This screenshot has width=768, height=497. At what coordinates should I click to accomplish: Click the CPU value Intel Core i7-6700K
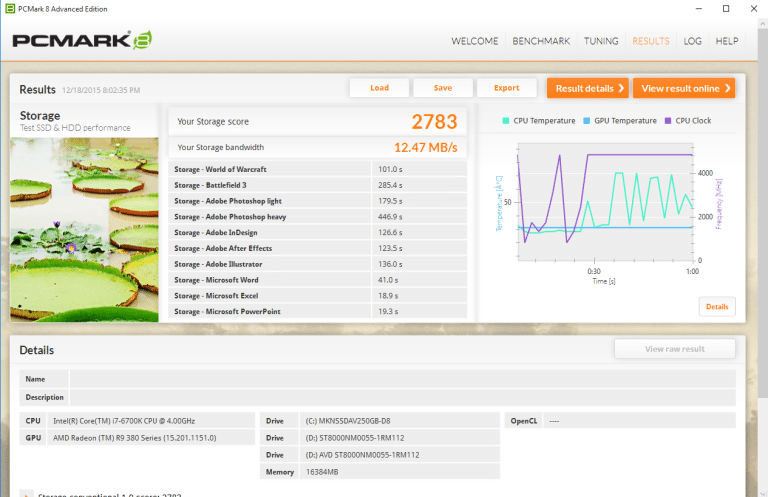pyautogui.click(x=124, y=421)
